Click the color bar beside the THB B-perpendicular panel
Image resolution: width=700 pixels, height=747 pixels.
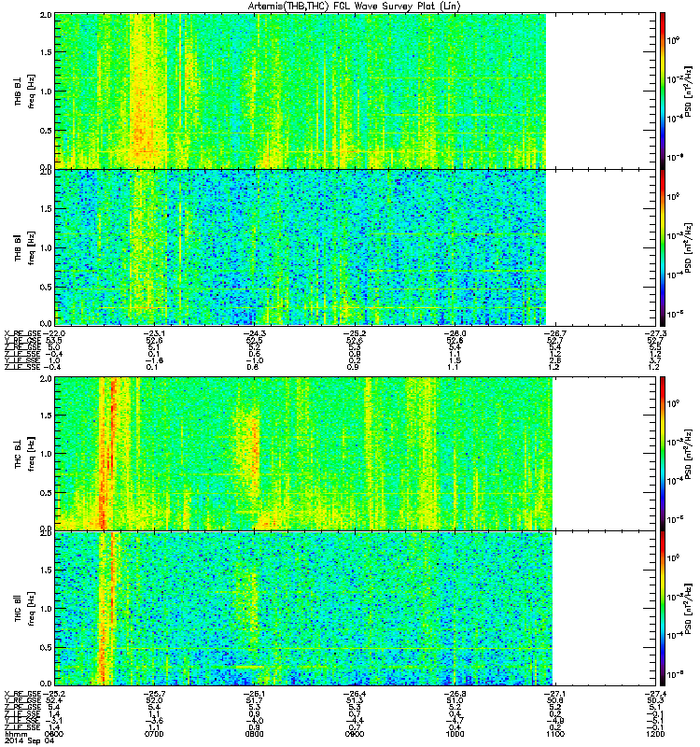[x=663, y=91]
